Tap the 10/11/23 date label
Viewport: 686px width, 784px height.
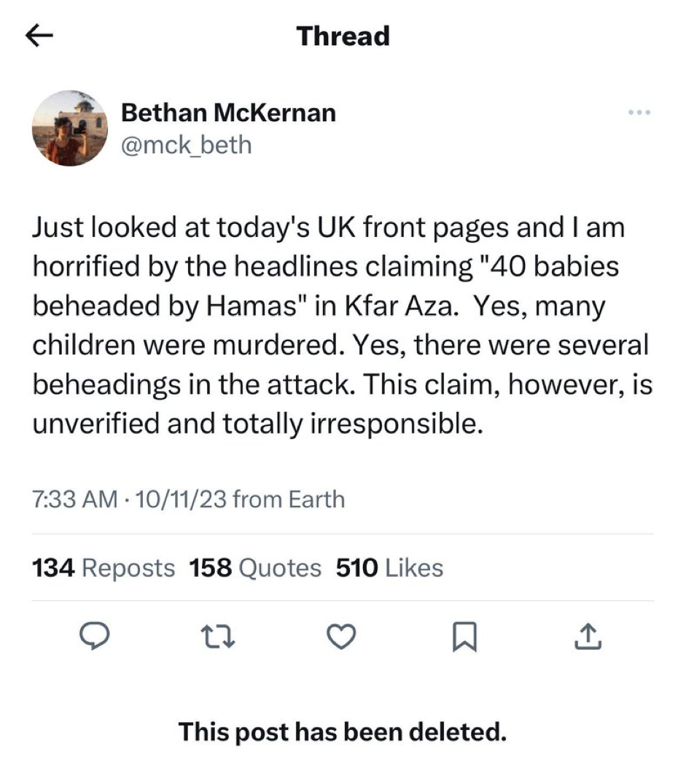coord(180,500)
